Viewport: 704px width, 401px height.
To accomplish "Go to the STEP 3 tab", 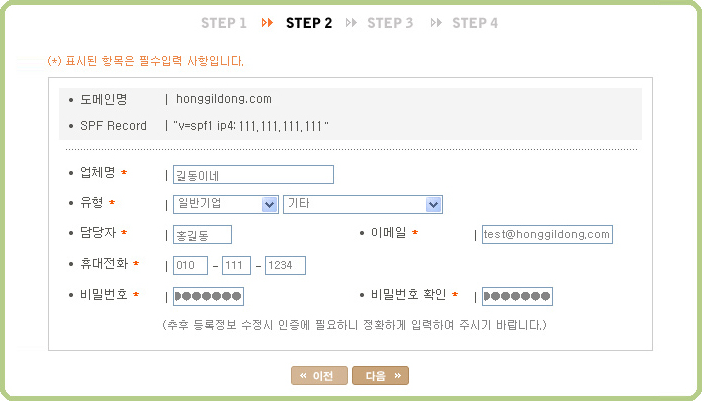I will tap(390, 22).
